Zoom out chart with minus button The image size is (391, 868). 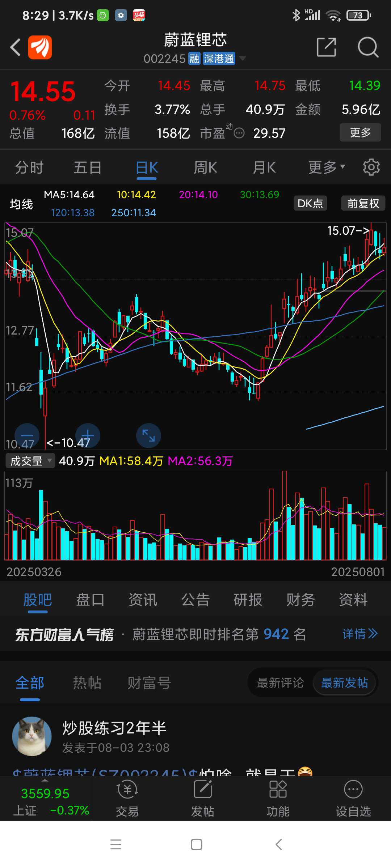click(27, 435)
